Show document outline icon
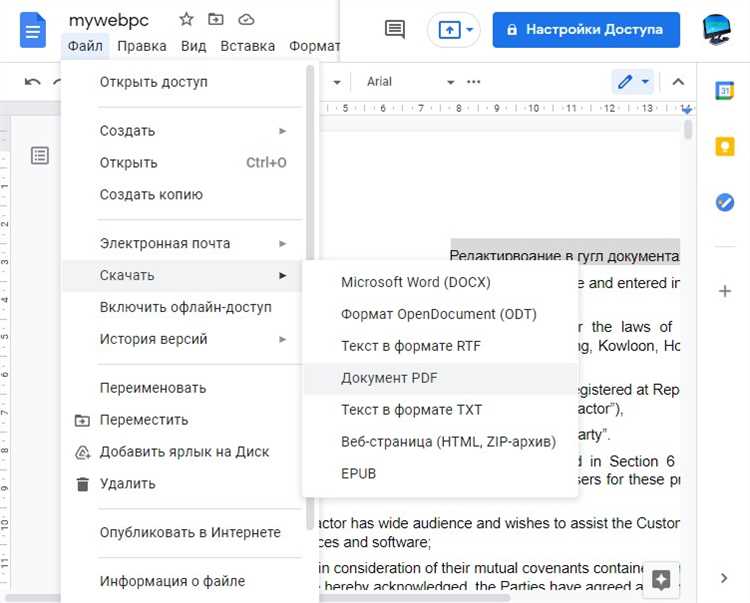Viewport: 750px width, 603px height. [x=40, y=155]
